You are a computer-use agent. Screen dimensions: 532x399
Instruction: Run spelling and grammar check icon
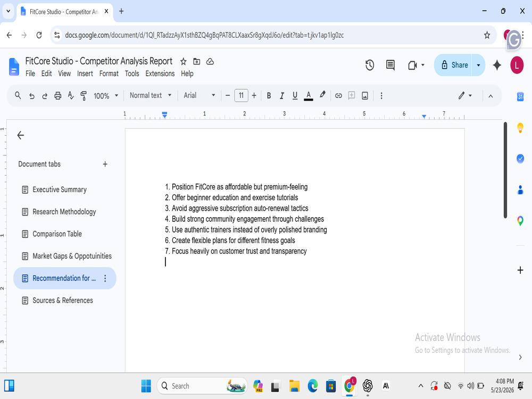click(71, 96)
